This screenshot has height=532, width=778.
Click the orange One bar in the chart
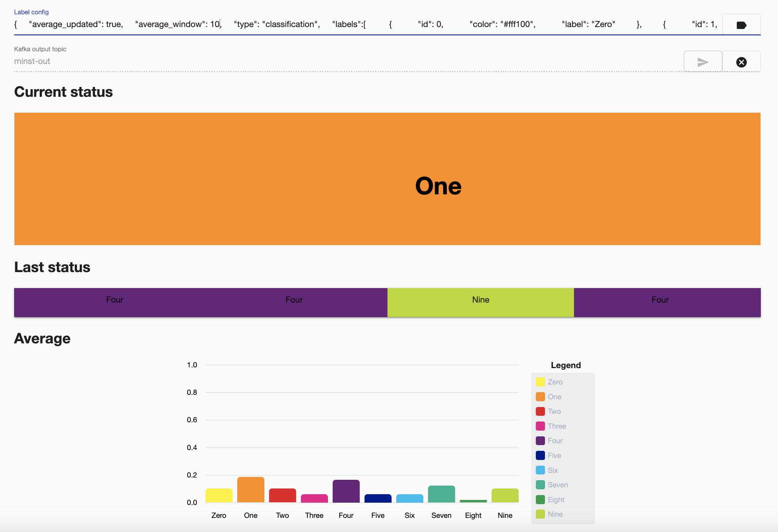coord(251,490)
